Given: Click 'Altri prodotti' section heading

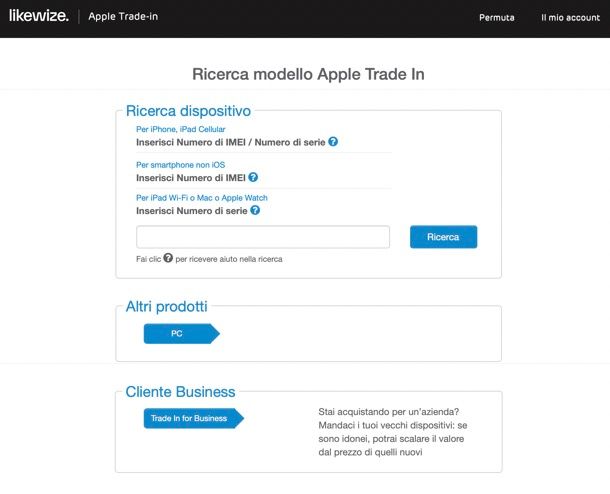Looking at the screenshot, I should point(167,307).
